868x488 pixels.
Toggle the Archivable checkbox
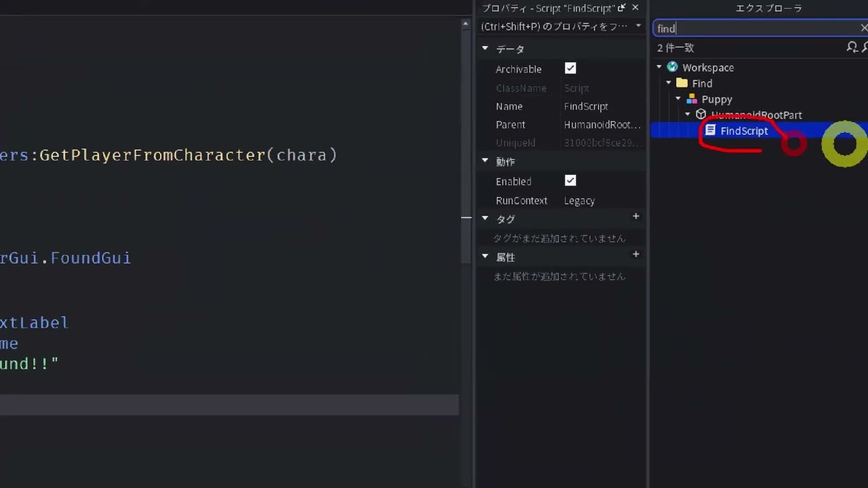pyautogui.click(x=570, y=68)
